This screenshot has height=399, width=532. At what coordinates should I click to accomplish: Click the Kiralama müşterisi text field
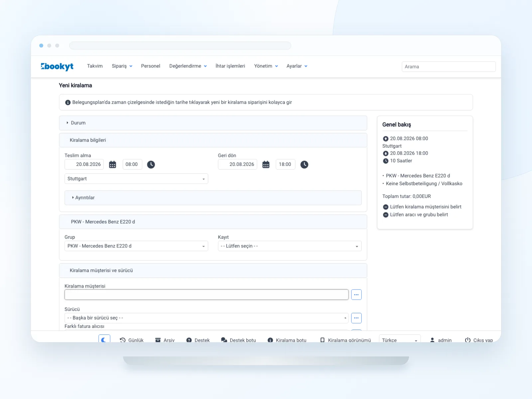pyautogui.click(x=206, y=295)
